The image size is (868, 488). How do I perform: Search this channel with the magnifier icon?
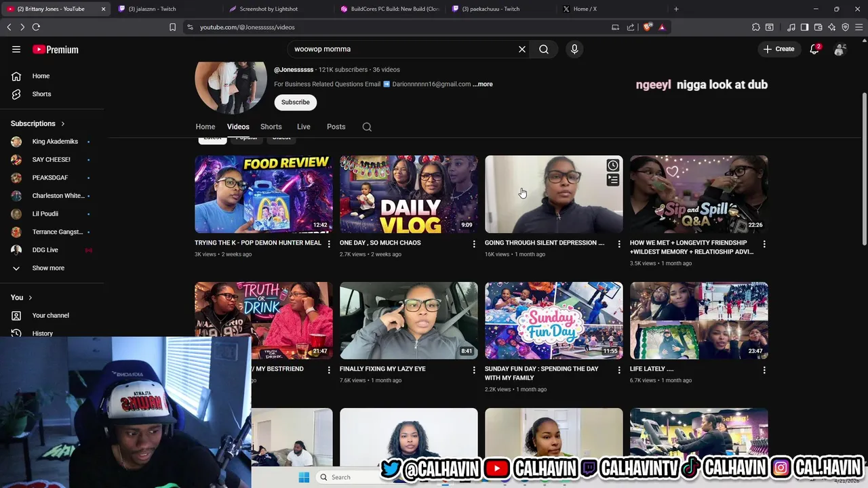[367, 127]
